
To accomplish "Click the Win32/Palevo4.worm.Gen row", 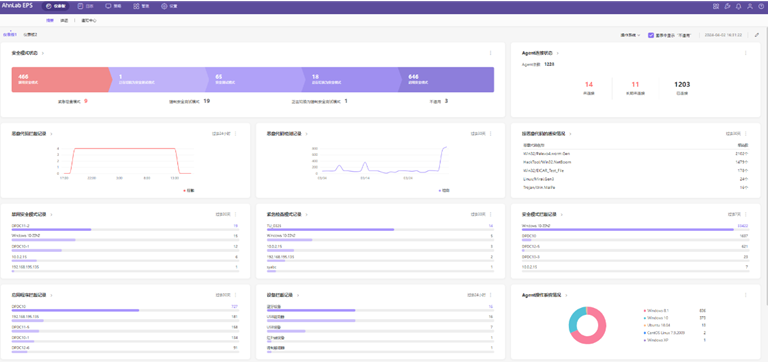I will click(x=635, y=153).
